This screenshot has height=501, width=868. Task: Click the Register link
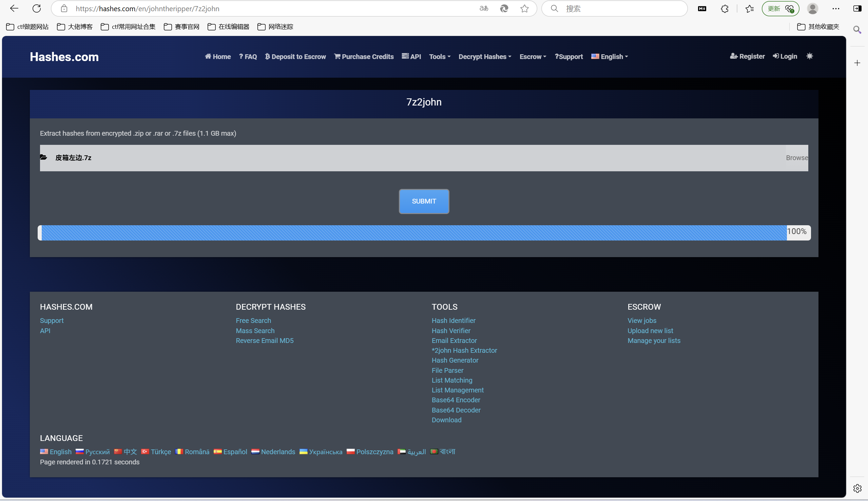[x=747, y=56]
